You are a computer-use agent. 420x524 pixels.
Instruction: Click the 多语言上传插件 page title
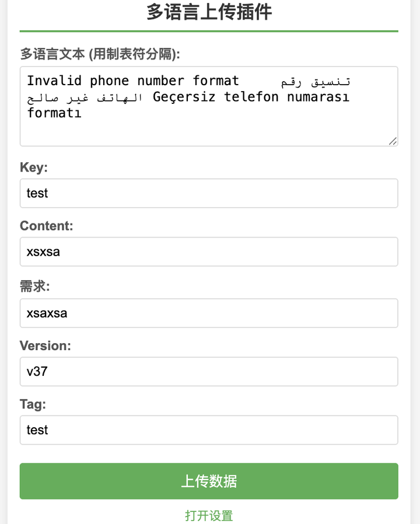coord(209,12)
